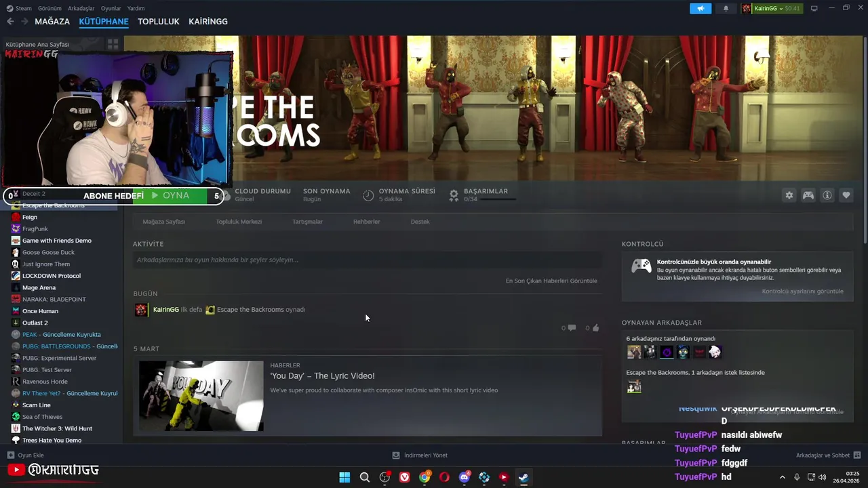Go to MAĞAZA tab
Viewport: 868px width, 488px height.
click(x=52, y=22)
